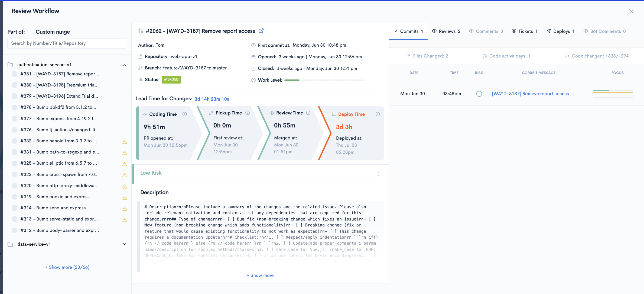Select the radio circle for PR #379
This screenshot has height=294, width=644.
point(15,96)
